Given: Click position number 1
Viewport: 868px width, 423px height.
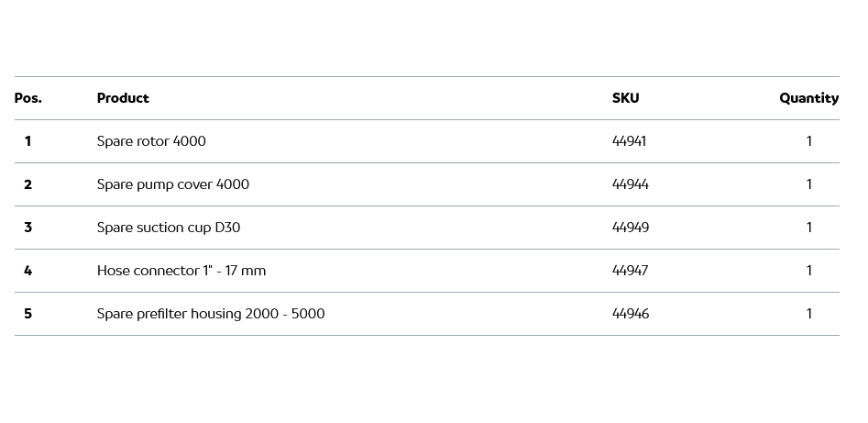Looking at the screenshot, I should (x=28, y=141).
